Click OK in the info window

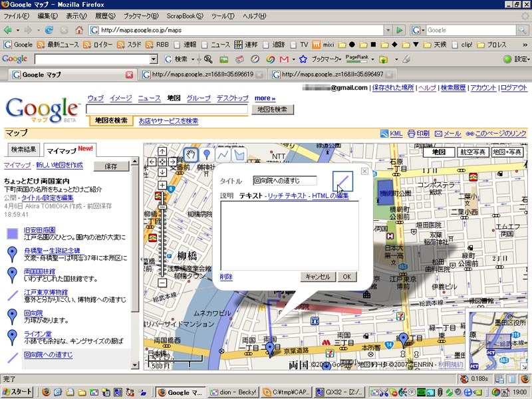[x=346, y=277]
